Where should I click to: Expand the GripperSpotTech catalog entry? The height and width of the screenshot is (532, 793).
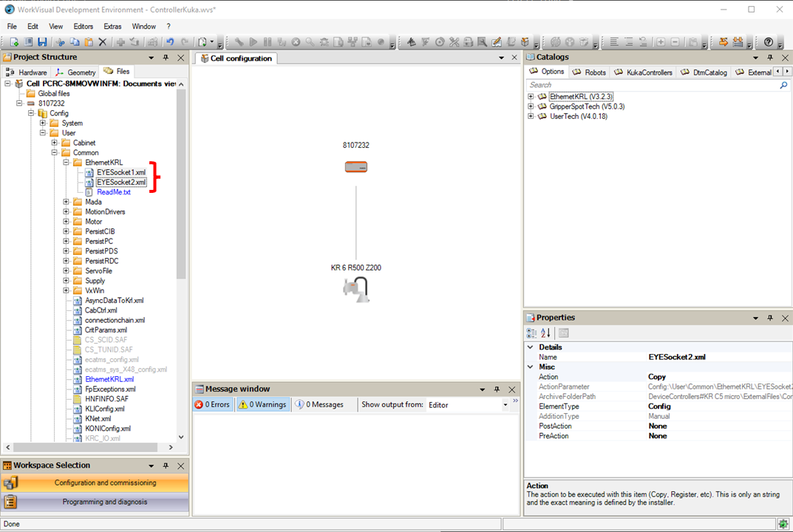pos(531,106)
